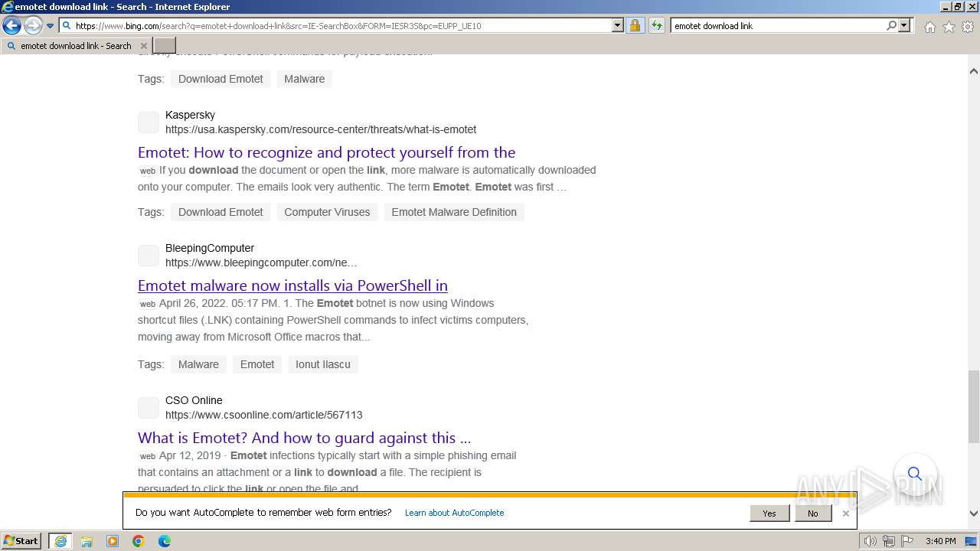Click the IE search box text field
This screenshot has height=551, width=980.
[x=777, y=25]
